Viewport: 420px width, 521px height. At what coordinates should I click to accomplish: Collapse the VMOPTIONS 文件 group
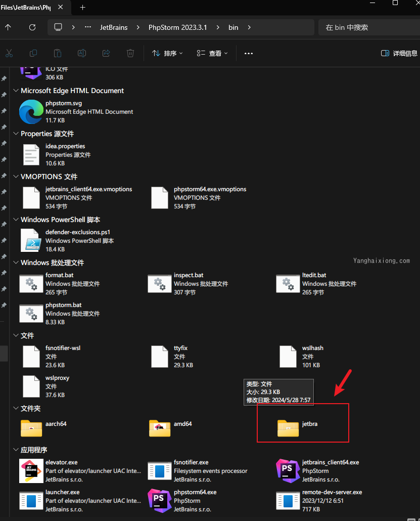click(x=16, y=177)
